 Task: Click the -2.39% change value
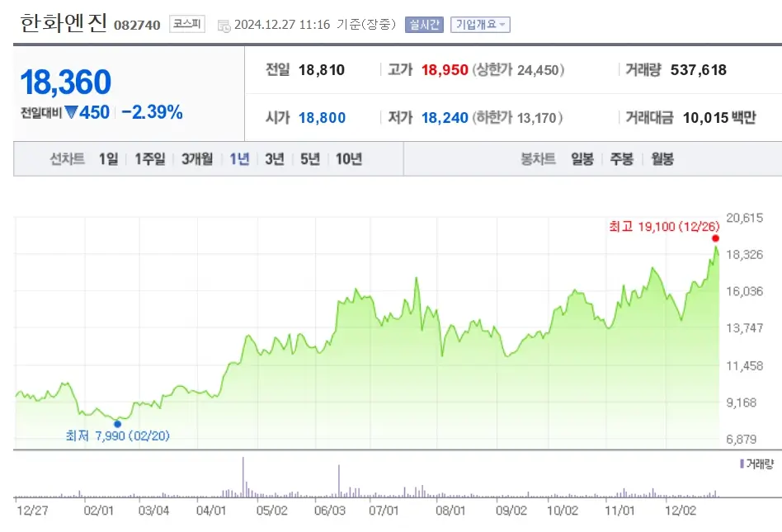(x=152, y=112)
